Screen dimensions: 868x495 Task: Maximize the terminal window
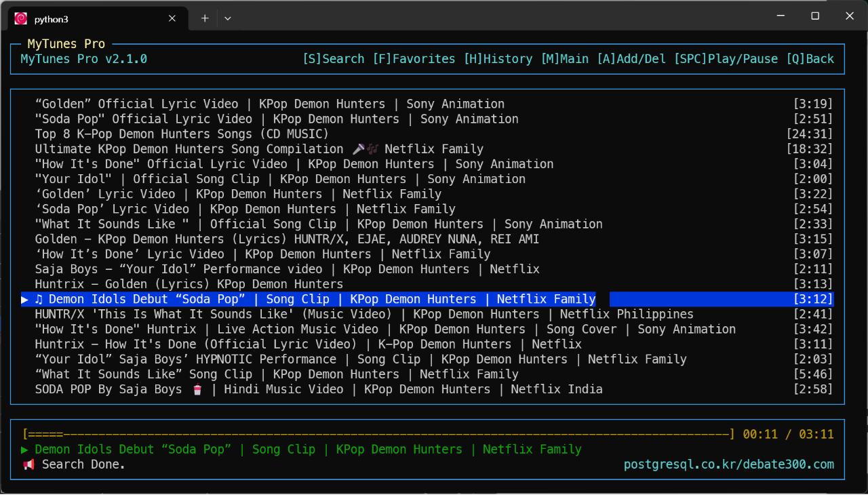pos(815,16)
